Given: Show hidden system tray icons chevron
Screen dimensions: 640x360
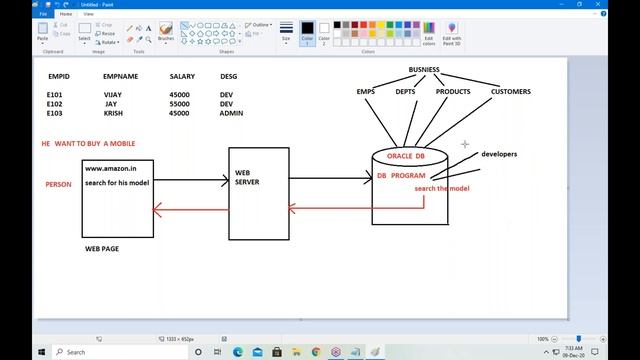Looking at the screenshot, I should pos(546,352).
